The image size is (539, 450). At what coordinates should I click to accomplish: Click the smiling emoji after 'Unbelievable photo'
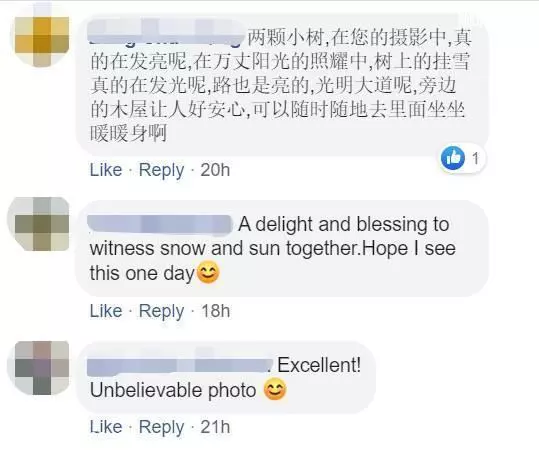pos(275,389)
